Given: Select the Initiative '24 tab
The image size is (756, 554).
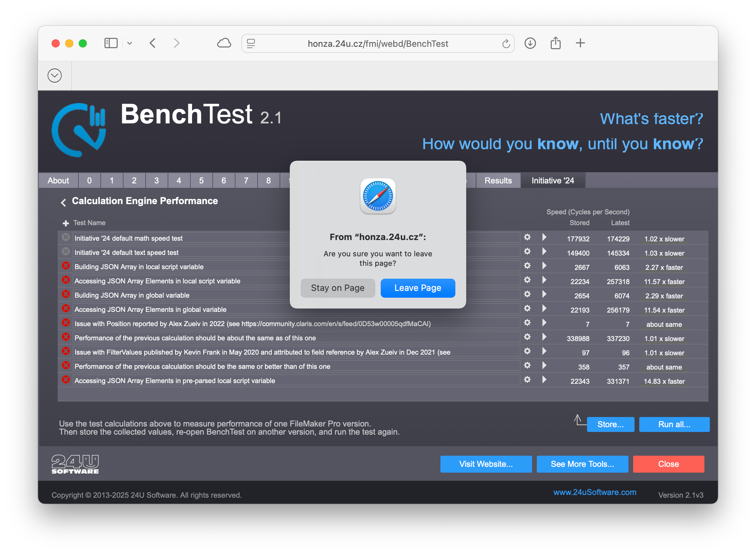Looking at the screenshot, I should click(x=553, y=180).
